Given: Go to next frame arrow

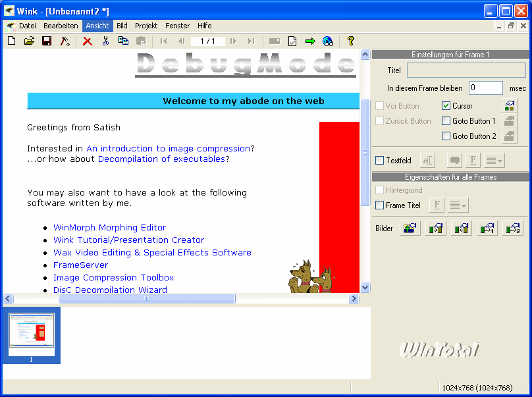Looking at the screenshot, I should click(233, 41).
